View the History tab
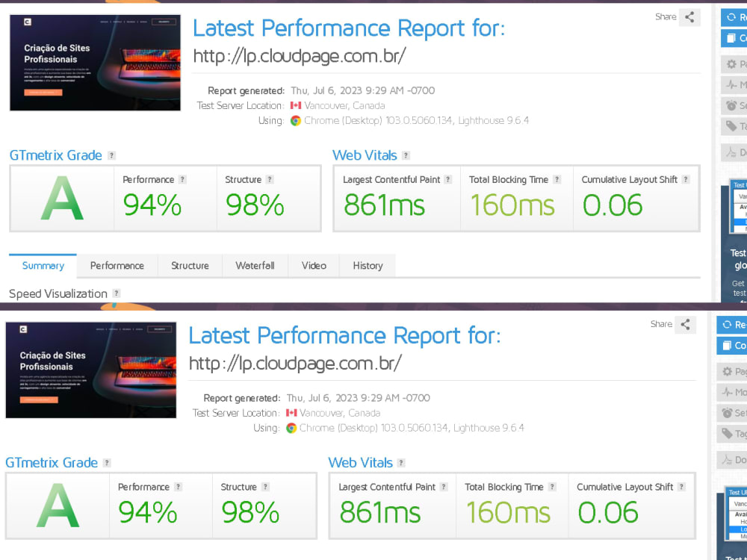This screenshot has height=560, width=747. point(368,266)
